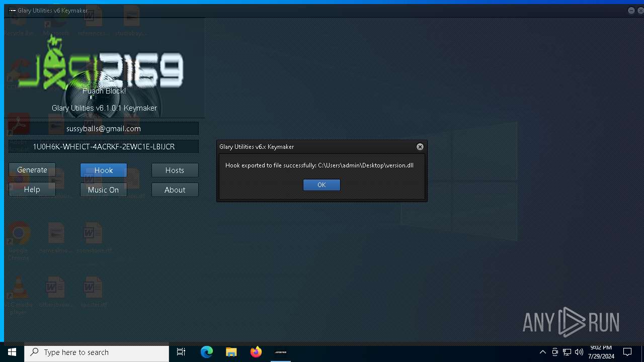Click the Puadh Block! text

click(x=104, y=91)
